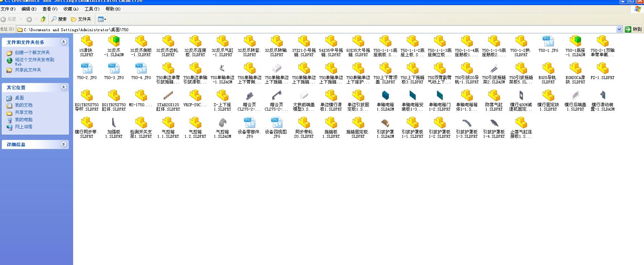Select the 横行同步带.SLDPRT part icon
Viewport: 644px width, 265px height.
pos(87,123)
